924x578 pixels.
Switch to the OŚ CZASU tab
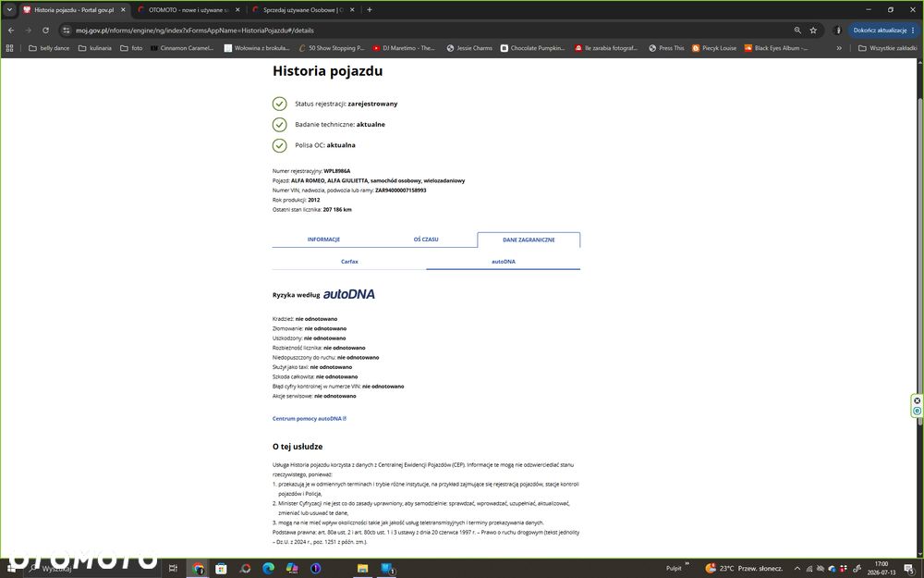coord(426,240)
